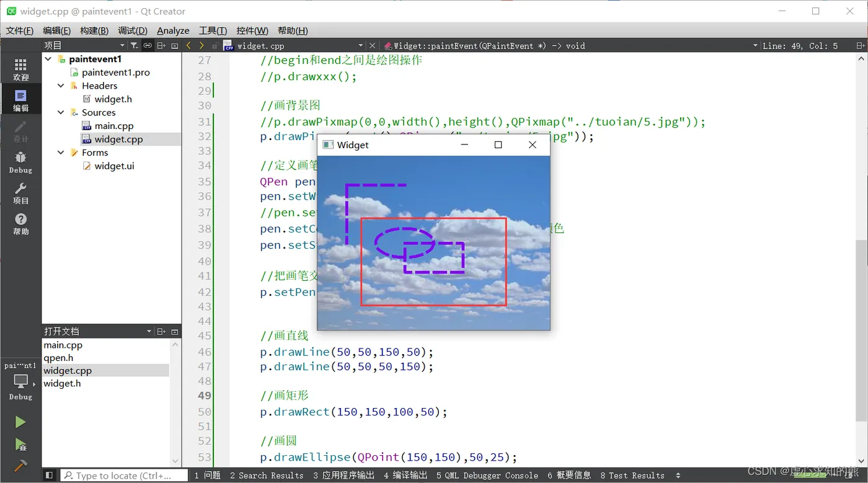Open the 构建(B) menu
This screenshot has height=483, width=868.
click(94, 30)
